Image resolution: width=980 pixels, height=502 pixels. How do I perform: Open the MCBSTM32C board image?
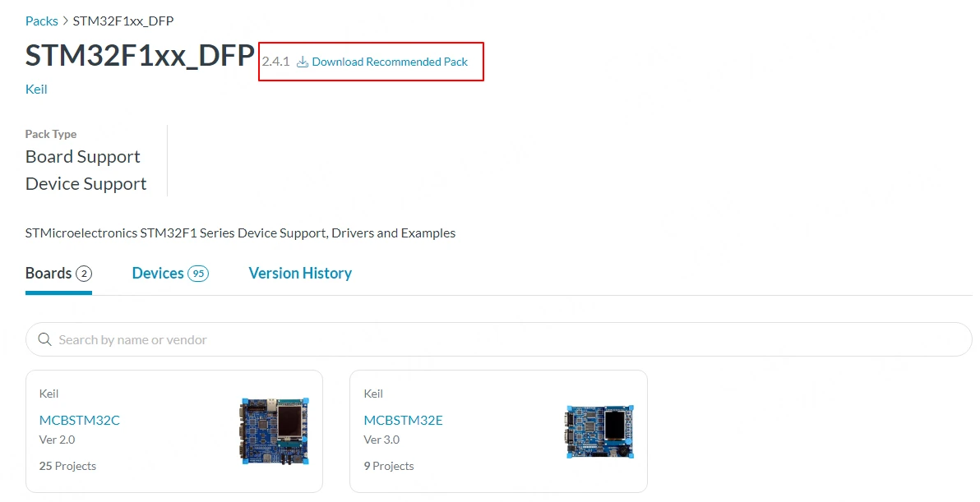coord(275,431)
